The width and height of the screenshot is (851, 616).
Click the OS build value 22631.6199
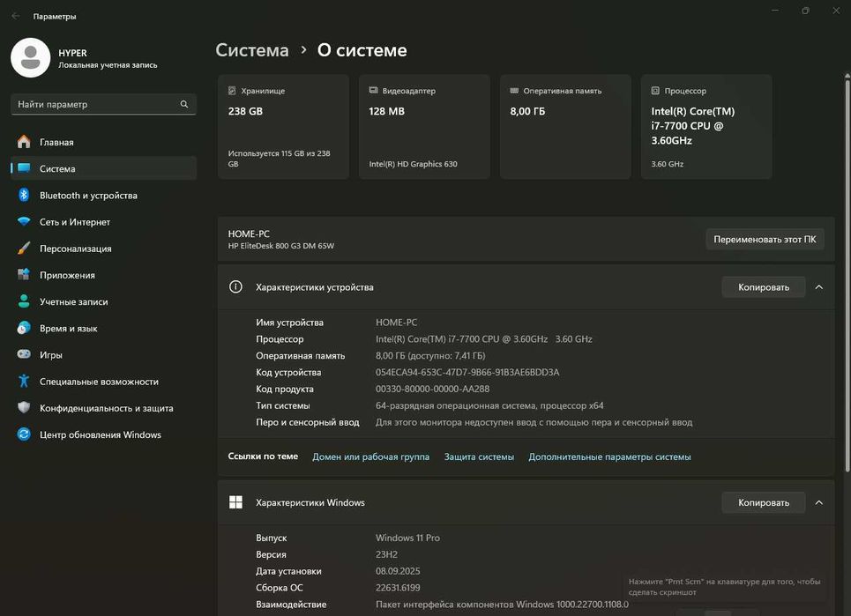(x=398, y=587)
